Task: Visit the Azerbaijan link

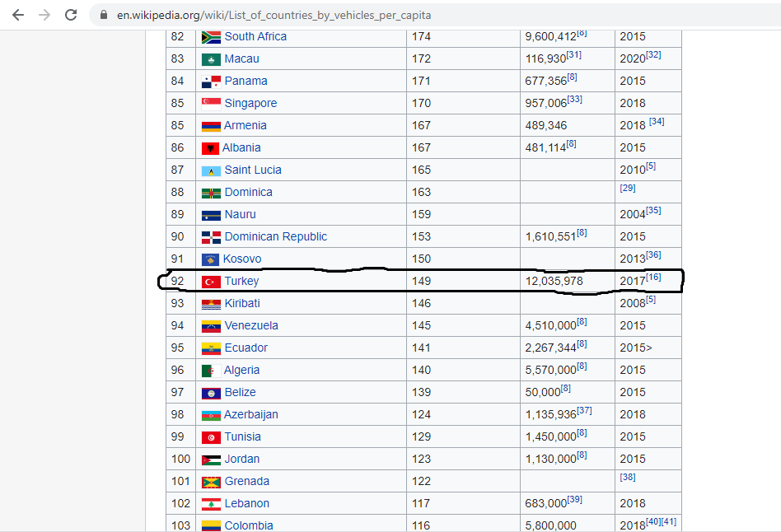Action: click(251, 414)
